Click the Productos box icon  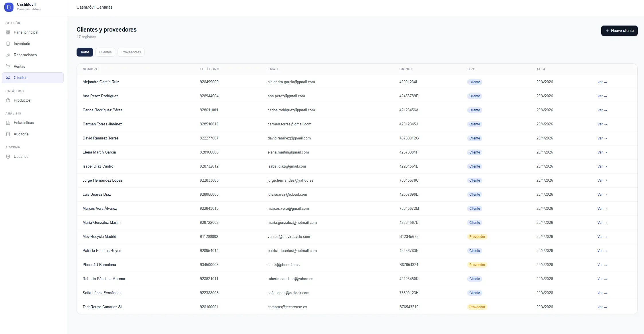(x=8, y=100)
